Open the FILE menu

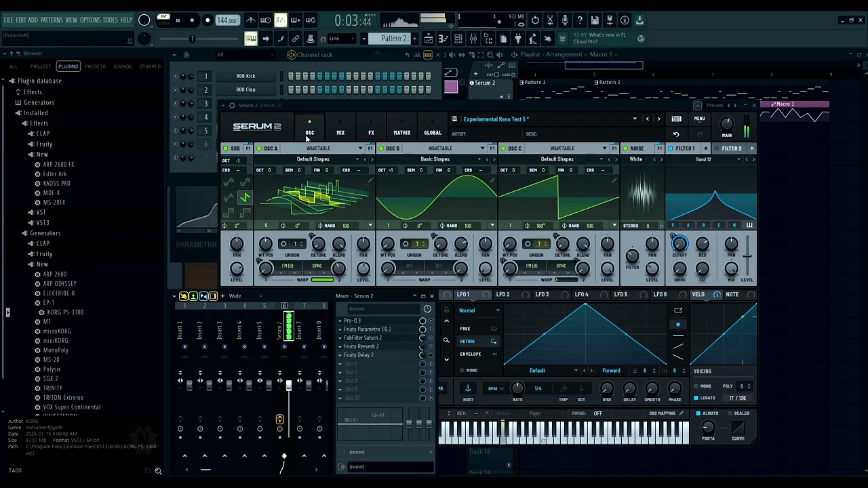pos(8,20)
